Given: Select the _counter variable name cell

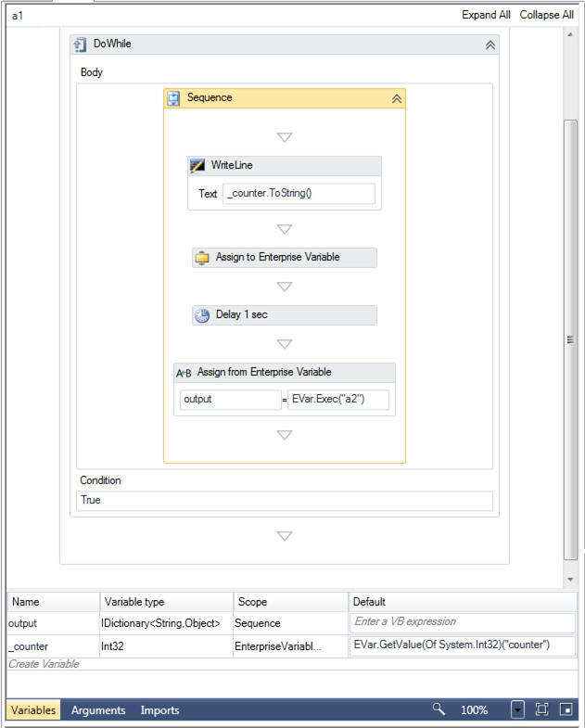Looking at the screenshot, I should click(x=53, y=646).
